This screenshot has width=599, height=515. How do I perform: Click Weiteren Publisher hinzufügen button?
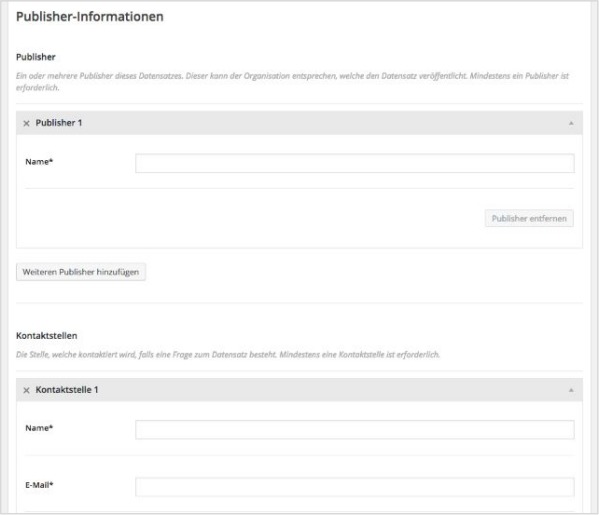click(81, 272)
